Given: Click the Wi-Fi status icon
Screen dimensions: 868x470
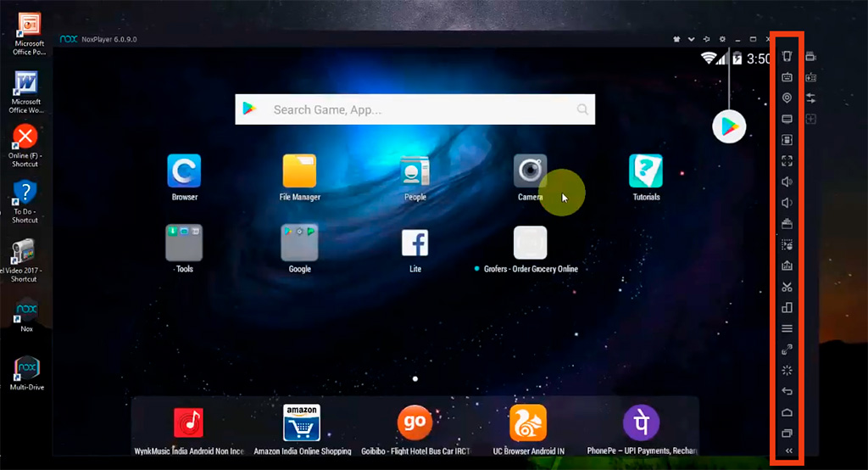Looking at the screenshot, I should [708, 58].
